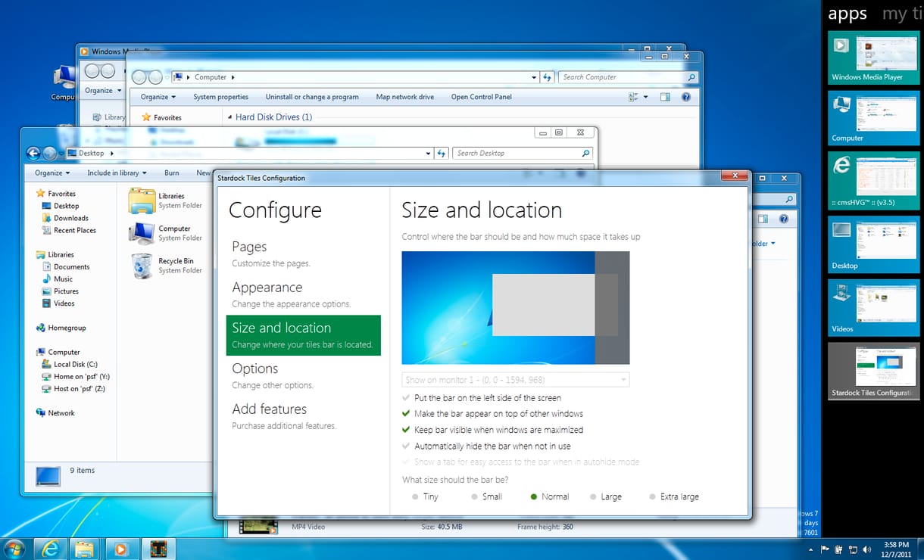924x560 pixels.
Task: Open the clock showing 3:58 PM
Action: coord(896,549)
